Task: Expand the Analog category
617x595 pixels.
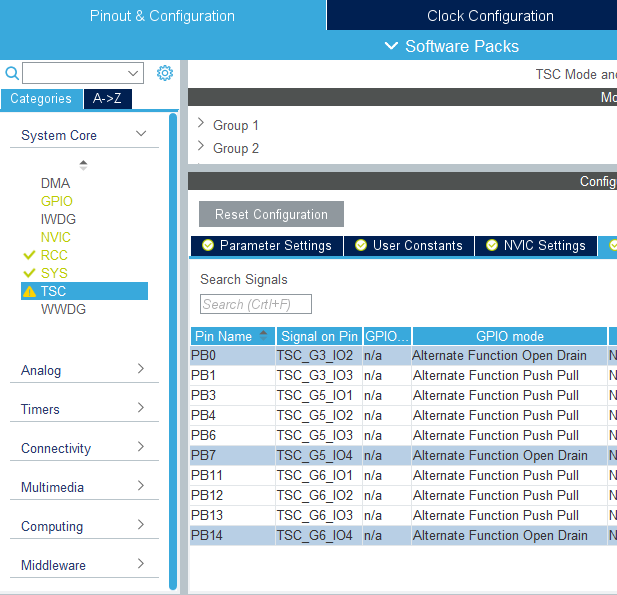Action: (141, 370)
